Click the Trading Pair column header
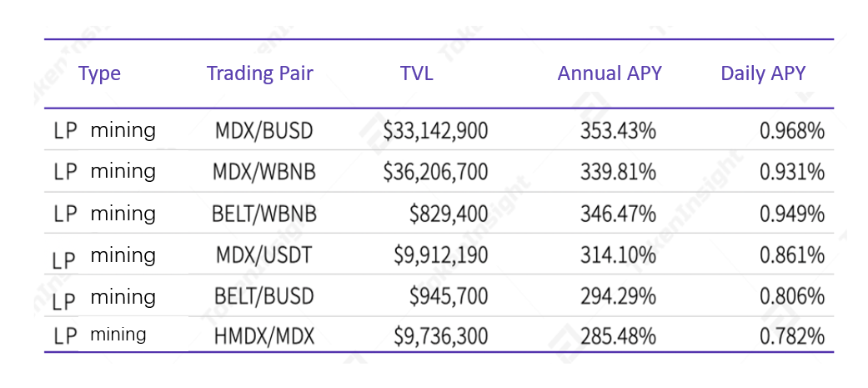This screenshot has height=388, width=868. tap(259, 73)
